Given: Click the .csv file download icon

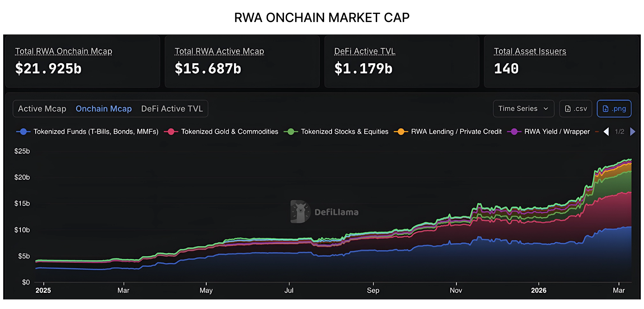Looking at the screenshot, I should 567,109.
